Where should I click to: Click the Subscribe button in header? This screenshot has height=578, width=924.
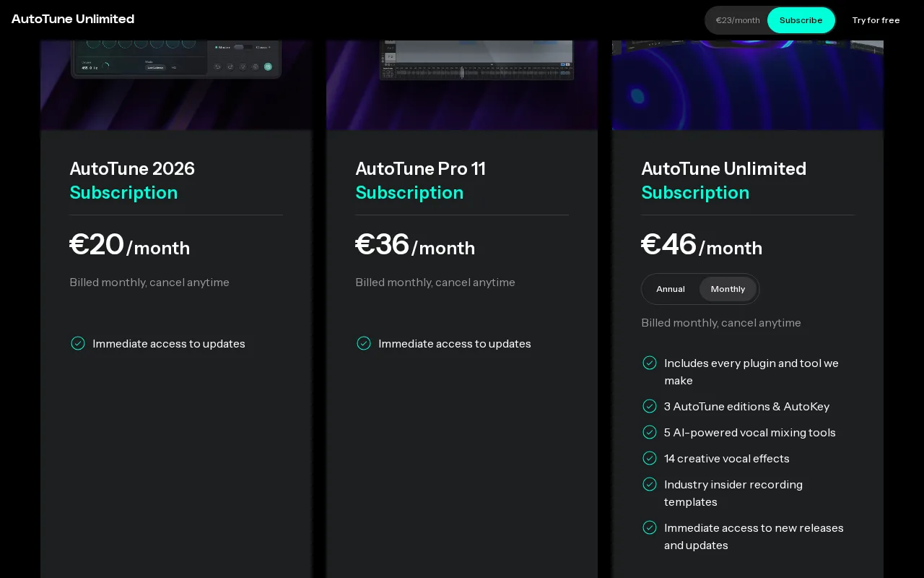801,20
